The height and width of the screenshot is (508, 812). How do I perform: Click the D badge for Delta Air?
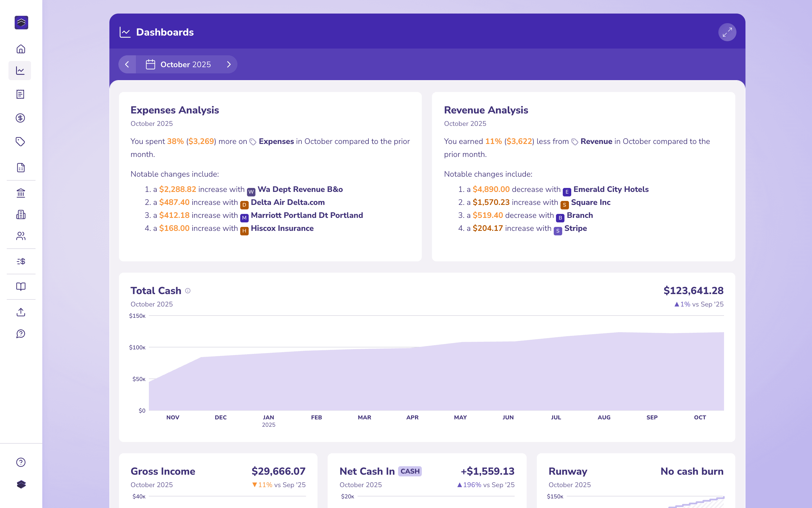point(244,205)
